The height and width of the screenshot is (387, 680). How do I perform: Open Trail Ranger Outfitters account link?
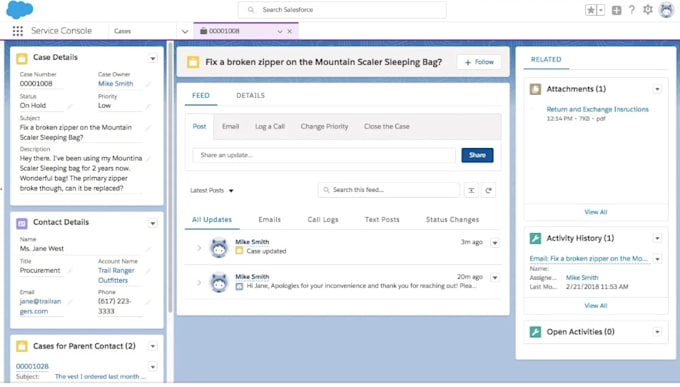[116, 275]
